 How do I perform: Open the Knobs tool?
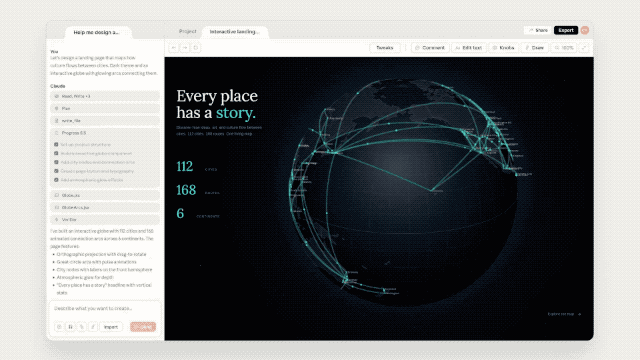[x=503, y=48]
